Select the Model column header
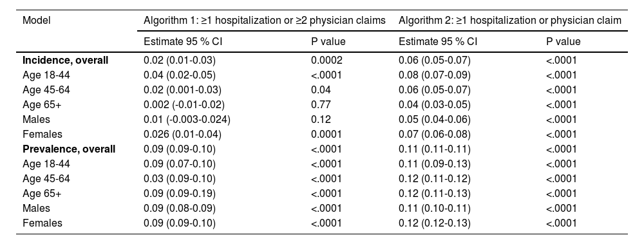 (37, 21)
